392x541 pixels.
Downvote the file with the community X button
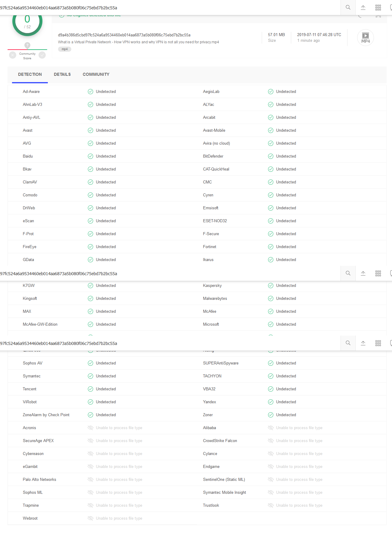(13, 55)
